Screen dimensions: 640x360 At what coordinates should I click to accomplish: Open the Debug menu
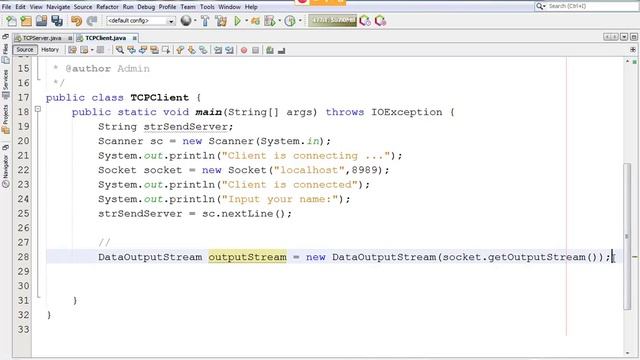146,7
